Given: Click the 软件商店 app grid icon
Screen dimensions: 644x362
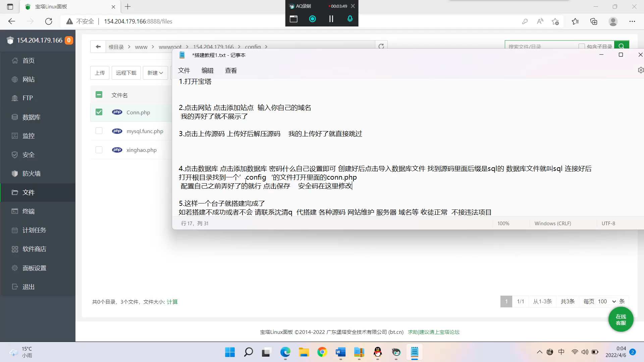Looking at the screenshot, I should (x=15, y=249).
